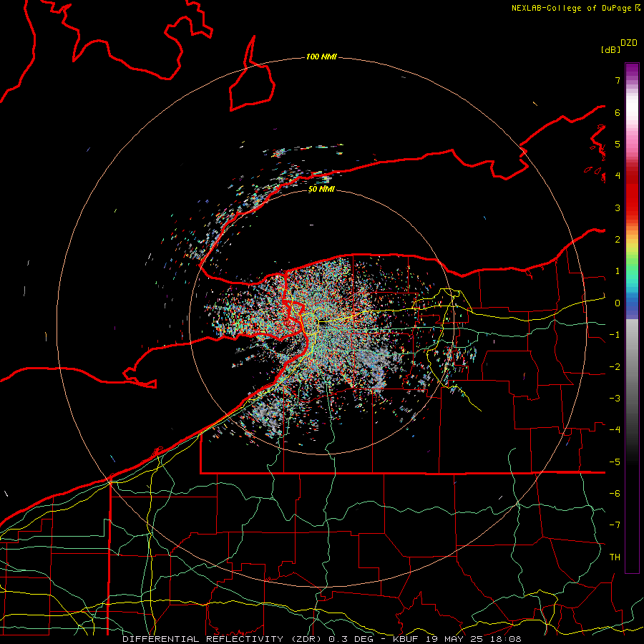
Task: Click the TH threshold label on scale
Action: click(615, 557)
